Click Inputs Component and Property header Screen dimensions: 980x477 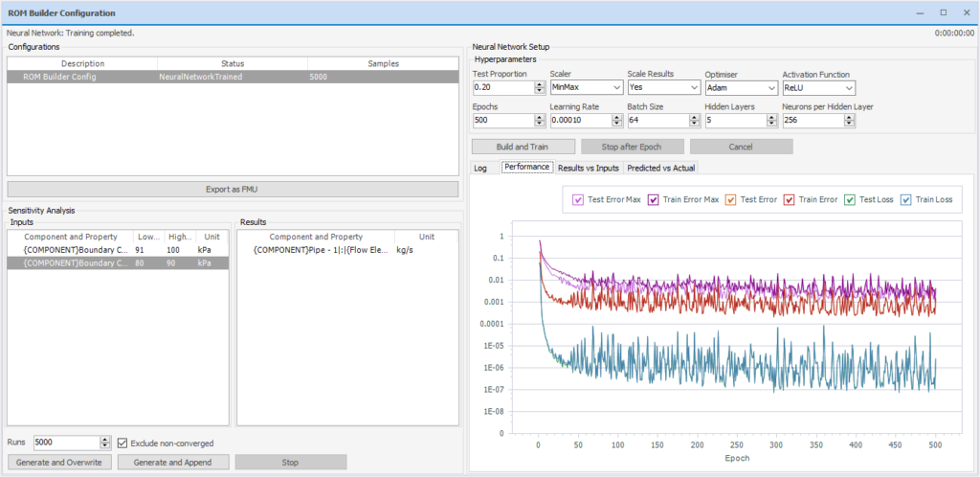point(71,237)
